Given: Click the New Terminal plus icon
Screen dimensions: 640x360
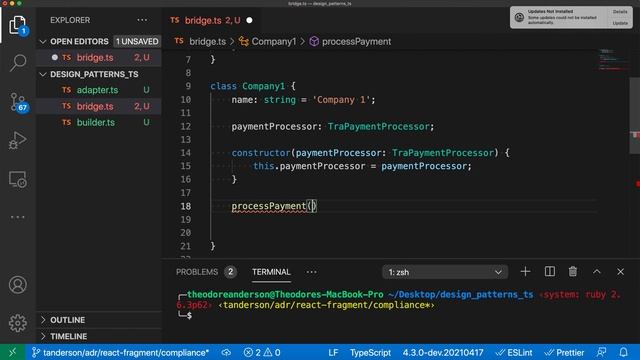Looking at the screenshot, I should 525,271.
